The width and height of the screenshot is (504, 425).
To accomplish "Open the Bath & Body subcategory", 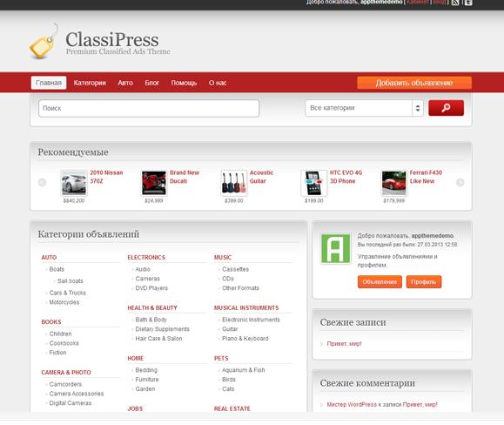I will tap(151, 320).
